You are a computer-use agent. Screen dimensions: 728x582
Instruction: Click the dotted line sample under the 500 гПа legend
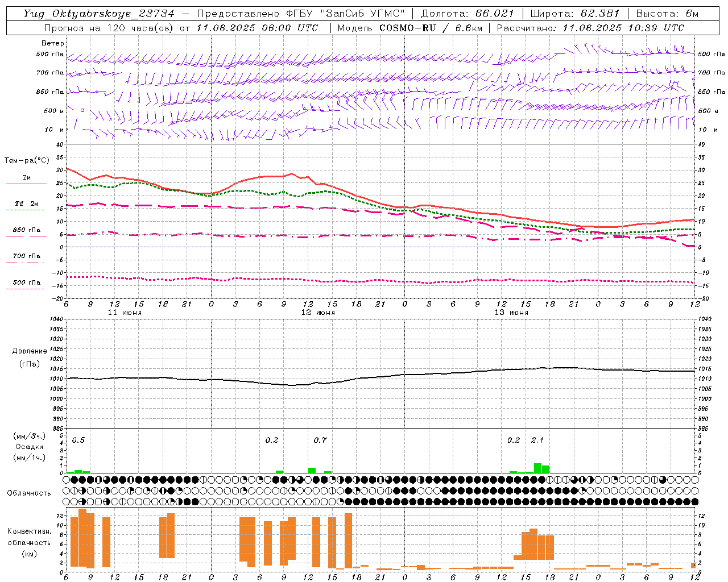(x=25, y=289)
